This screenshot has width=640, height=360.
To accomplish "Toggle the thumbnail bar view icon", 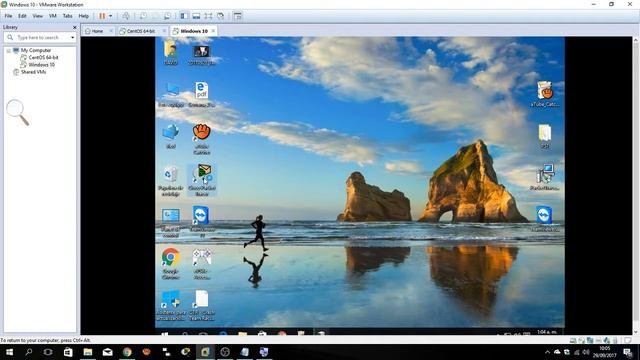I will tap(196, 16).
